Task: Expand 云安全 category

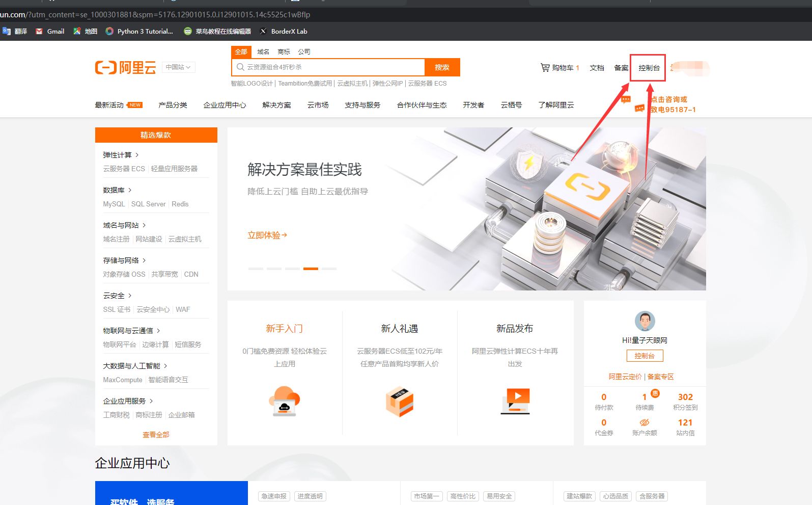Action: point(117,296)
